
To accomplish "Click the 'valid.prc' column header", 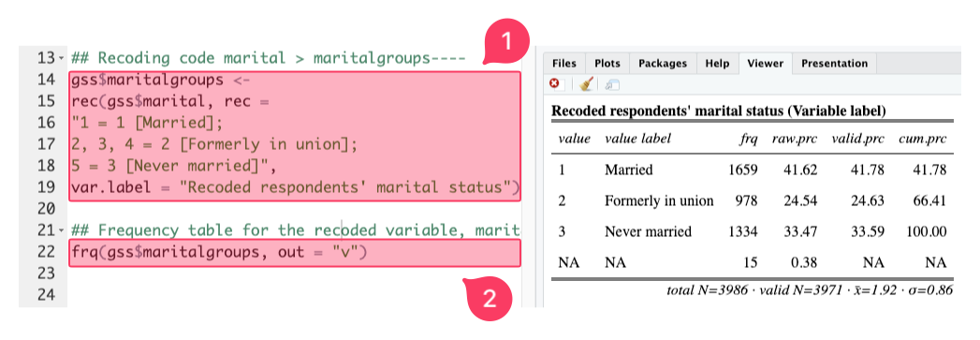I will pos(857,139).
